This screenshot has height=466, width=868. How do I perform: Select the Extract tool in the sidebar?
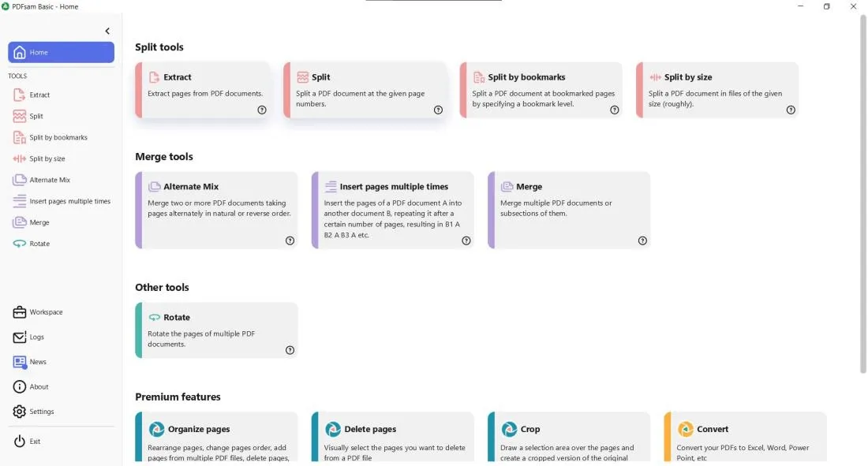click(38, 95)
